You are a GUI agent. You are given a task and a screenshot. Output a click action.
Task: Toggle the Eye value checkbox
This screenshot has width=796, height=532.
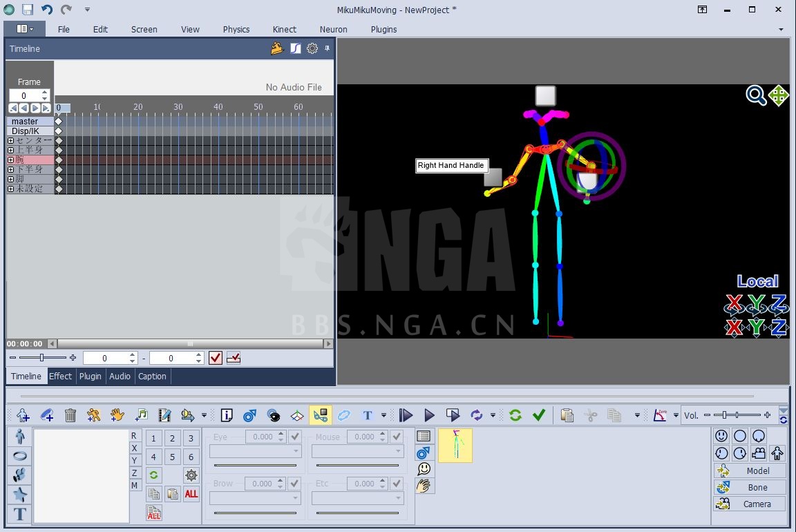click(x=294, y=436)
